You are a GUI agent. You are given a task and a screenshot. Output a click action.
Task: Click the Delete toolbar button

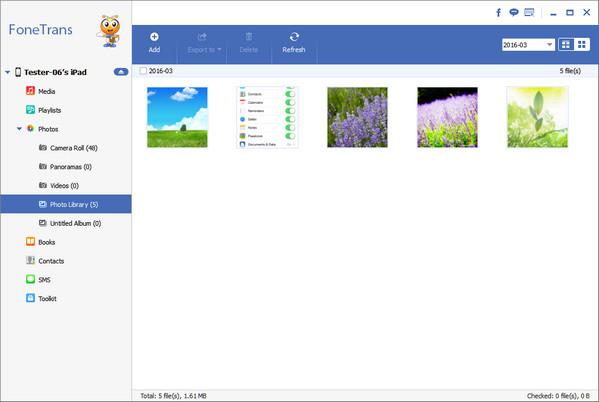pyautogui.click(x=249, y=43)
